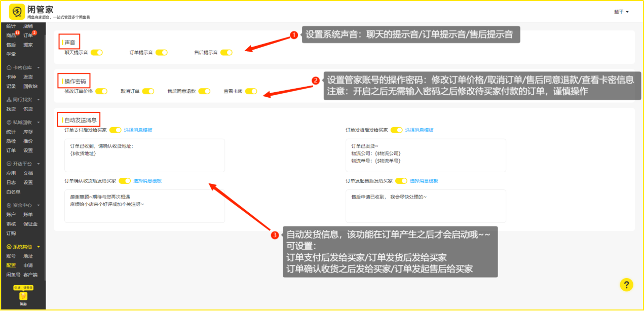Click 选择消息模板 for 订单确认收货后发给买家

click(147, 181)
